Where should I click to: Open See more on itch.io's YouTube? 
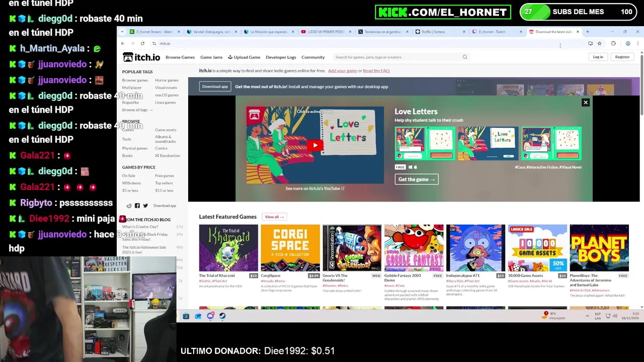[x=315, y=189]
